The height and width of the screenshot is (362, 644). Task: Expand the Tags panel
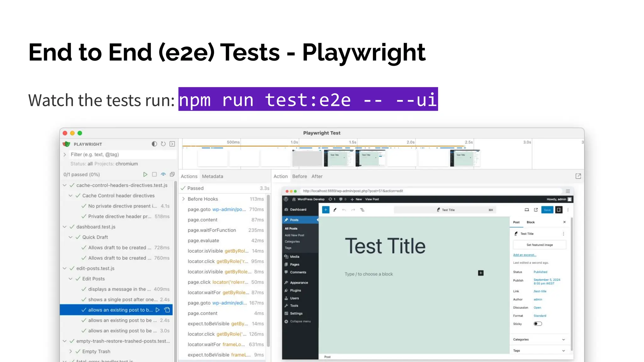(540, 351)
